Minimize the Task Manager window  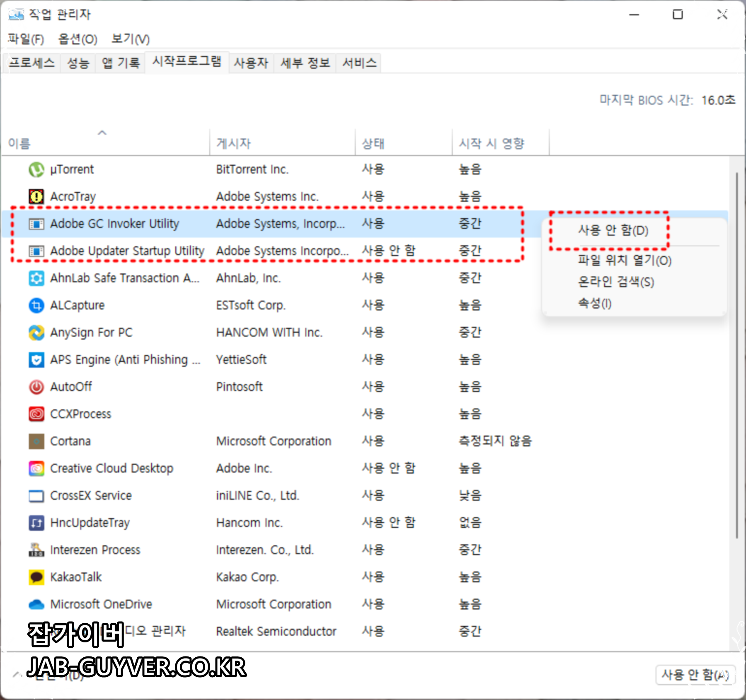pyautogui.click(x=634, y=15)
